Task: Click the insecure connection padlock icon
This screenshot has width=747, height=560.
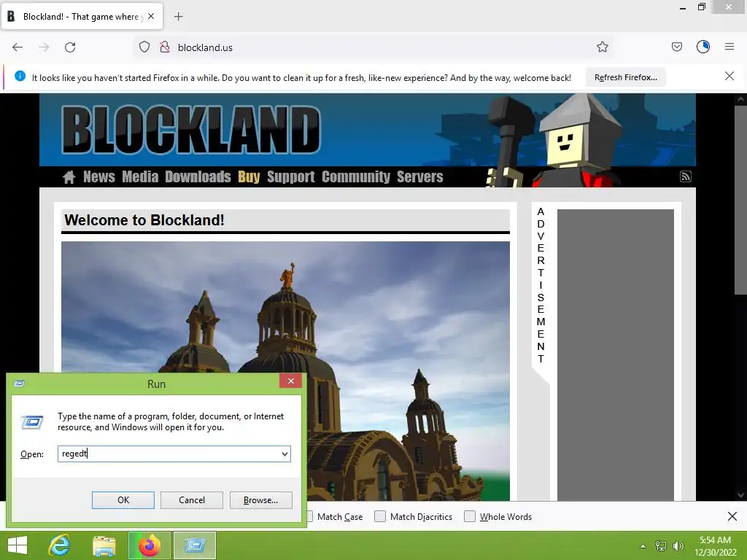Action: (x=165, y=47)
